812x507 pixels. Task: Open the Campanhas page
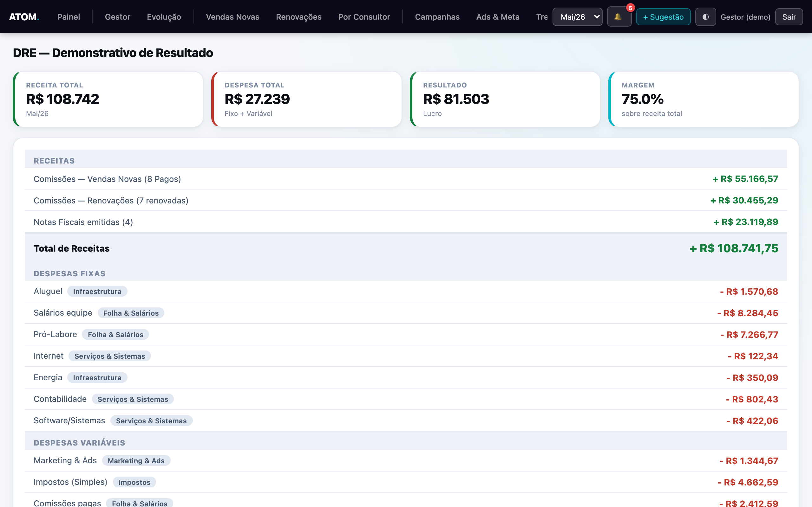tap(437, 17)
